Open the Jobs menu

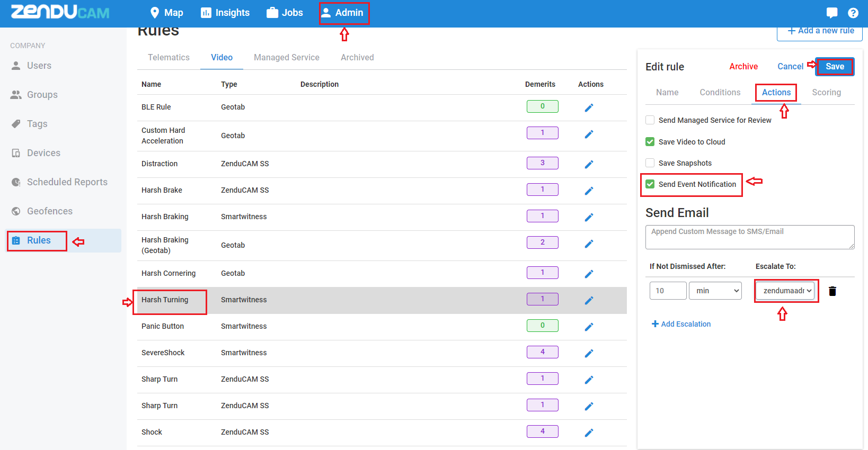tap(285, 13)
